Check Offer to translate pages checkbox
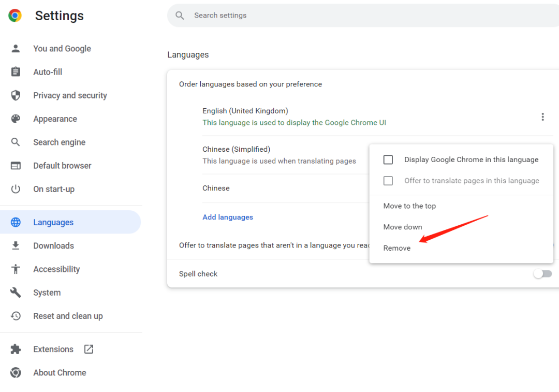The image size is (559, 392). point(388,181)
